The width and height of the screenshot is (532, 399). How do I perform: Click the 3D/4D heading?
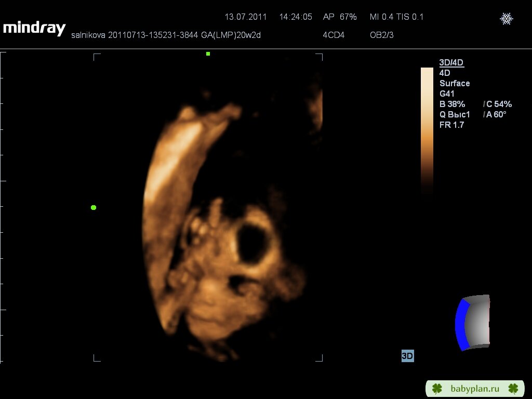click(x=451, y=62)
